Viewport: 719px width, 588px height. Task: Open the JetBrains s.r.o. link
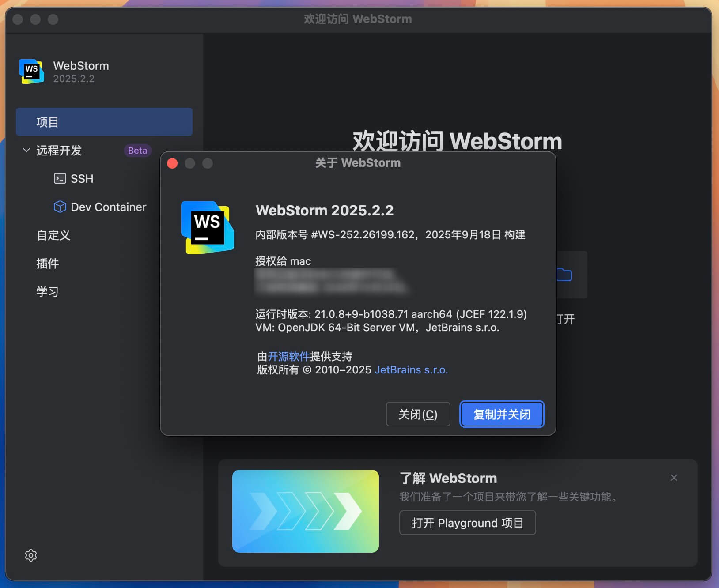(411, 370)
